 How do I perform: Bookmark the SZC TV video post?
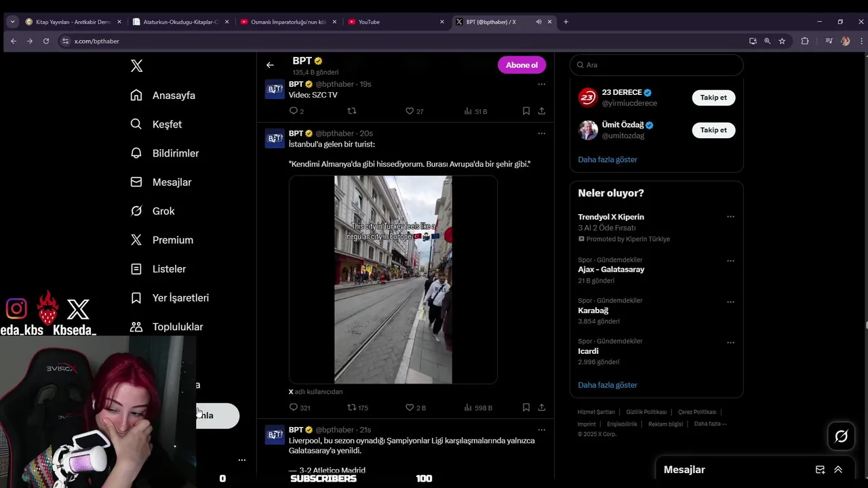[x=526, y=111]
